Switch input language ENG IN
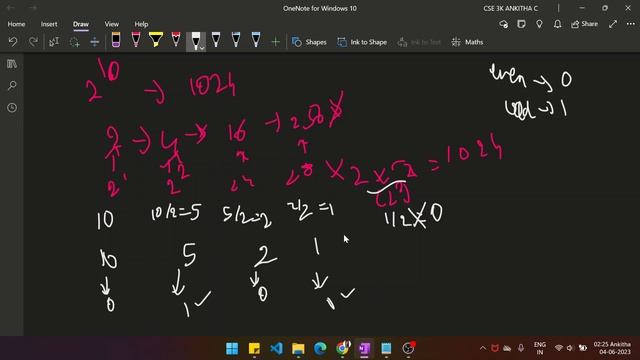The height and width of the screenshot is (360, 640). [540, 348]
